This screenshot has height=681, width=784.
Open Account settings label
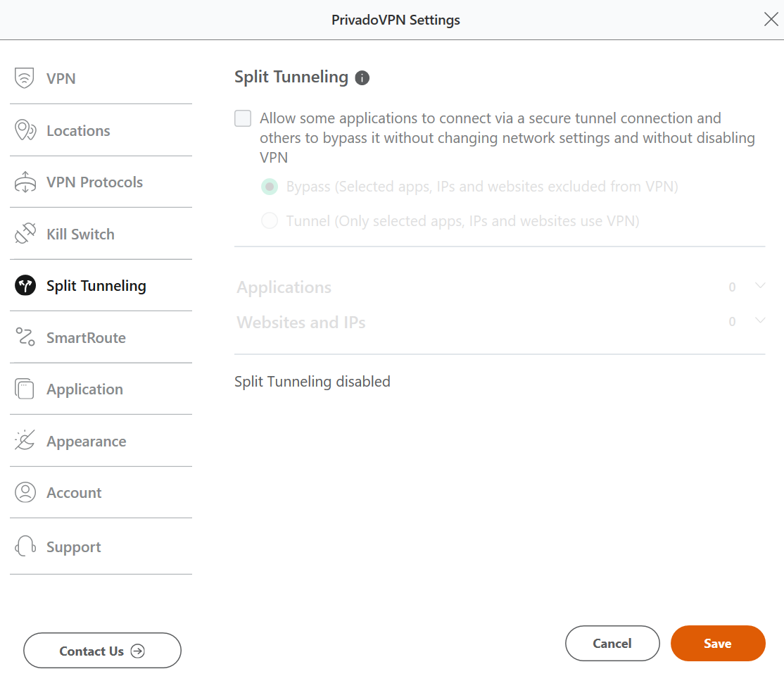(x=74, y=493)
